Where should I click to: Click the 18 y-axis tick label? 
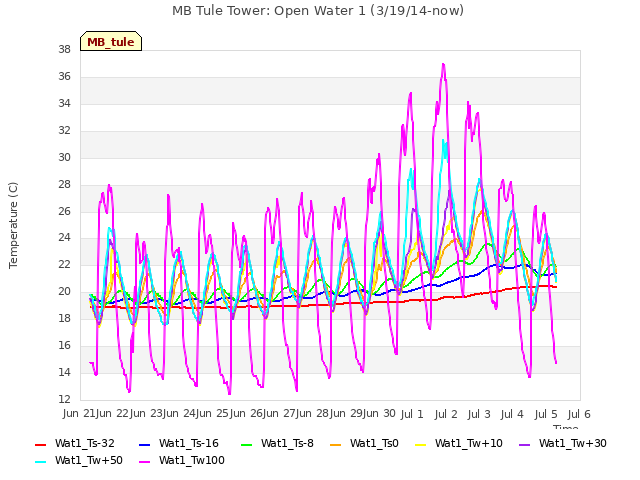coord(64,318)
